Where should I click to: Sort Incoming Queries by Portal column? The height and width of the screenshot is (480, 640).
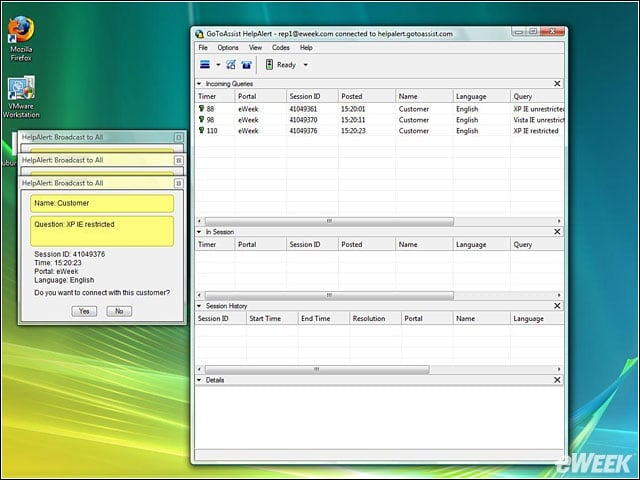260,96
